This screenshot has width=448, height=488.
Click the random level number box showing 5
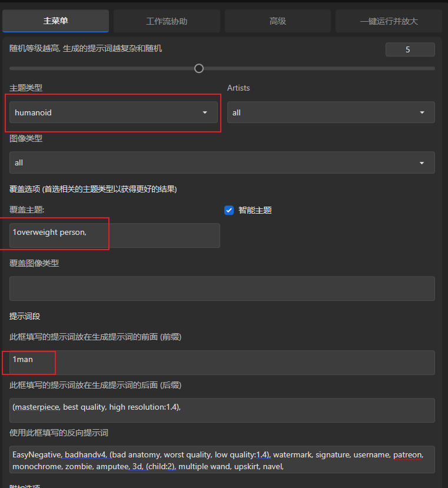410,50
